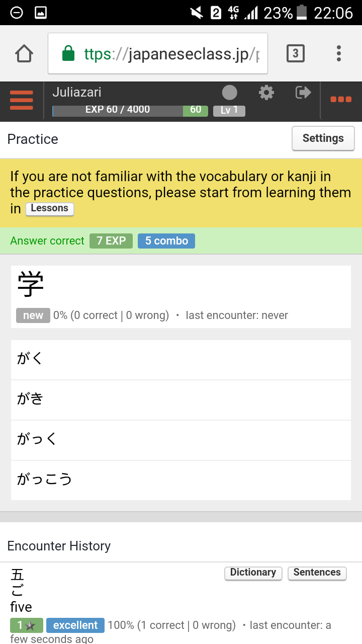This screenshot has width=362, height=644.
Task: Choose the answer がっこう
Action: pyautogui.click(x=181, y=480)
